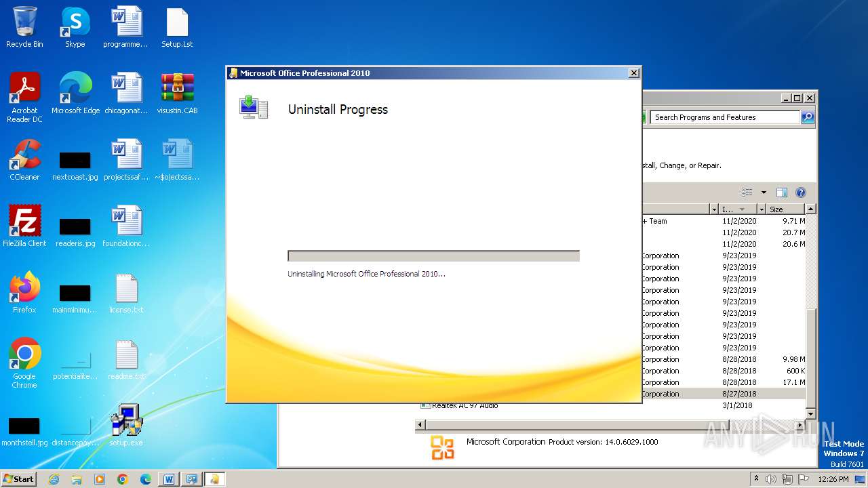The height and width of the screenshot is (488, 868).
Task: Open the Recycle Bin desktop icon
Action: click(x=24, y=27)
